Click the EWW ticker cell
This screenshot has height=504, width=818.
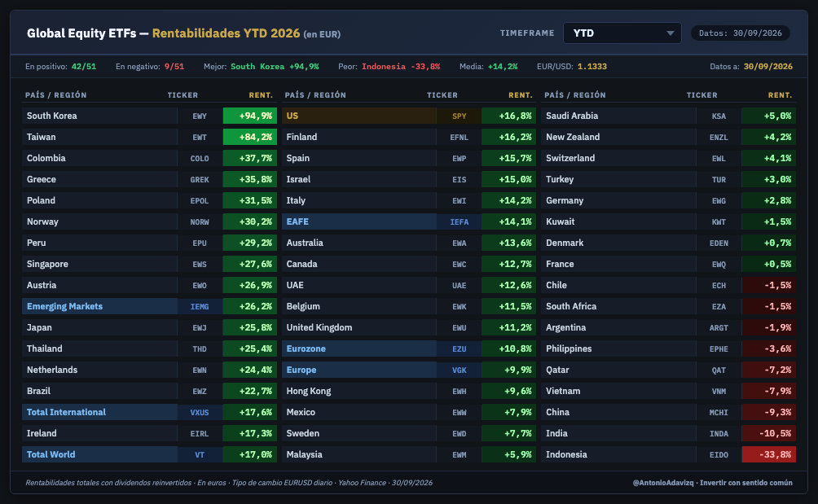click(459, 412)
